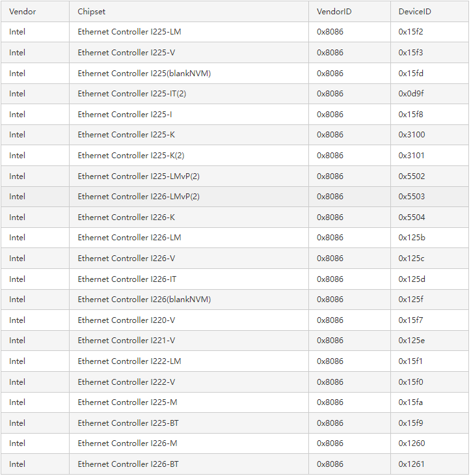The height and width of the screenshot is (476, 471).
Task: Click the DeviceID column header
Action: click(429, 12)
